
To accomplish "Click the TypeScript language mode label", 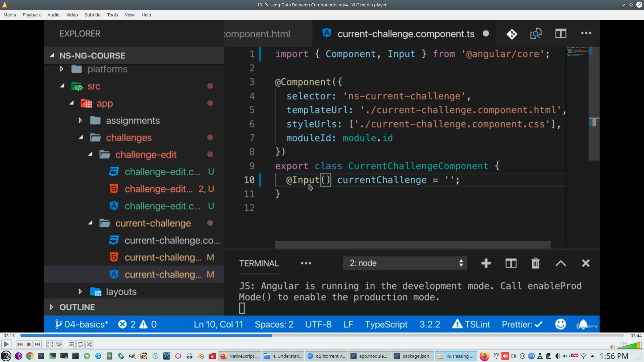I will click(x=386, y=324).
